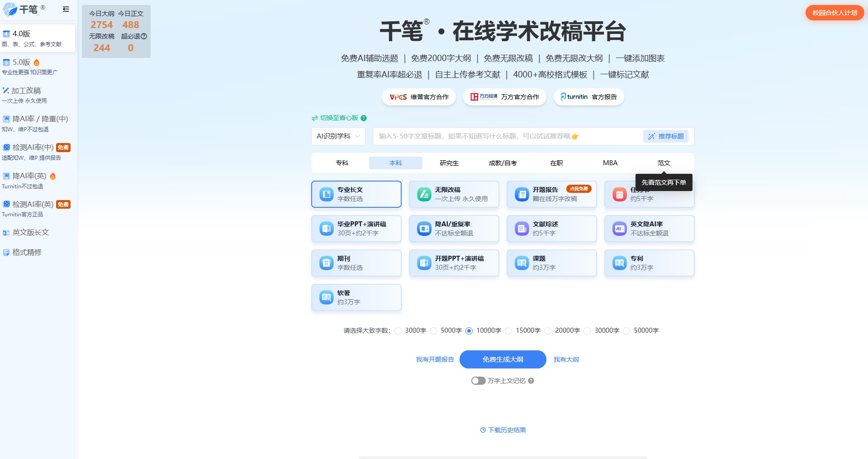868x459 pixels.
Task: Click the 期刊 card icon
Action: (327, 263)
